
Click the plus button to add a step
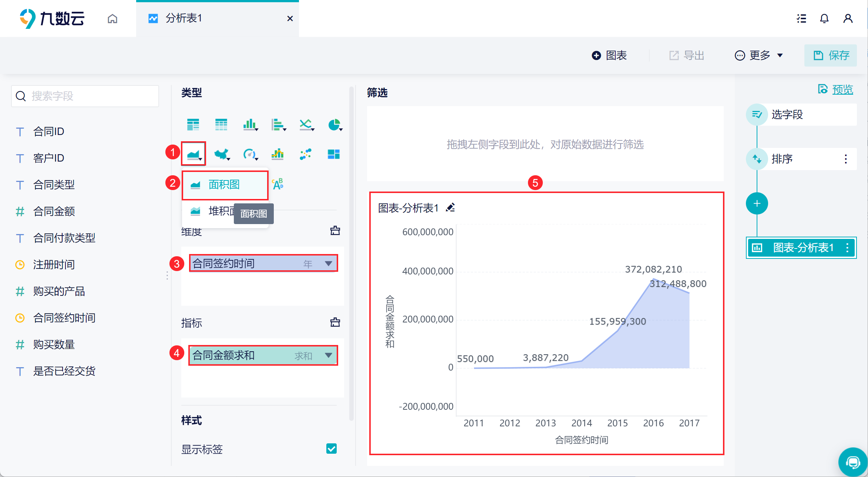757,203
